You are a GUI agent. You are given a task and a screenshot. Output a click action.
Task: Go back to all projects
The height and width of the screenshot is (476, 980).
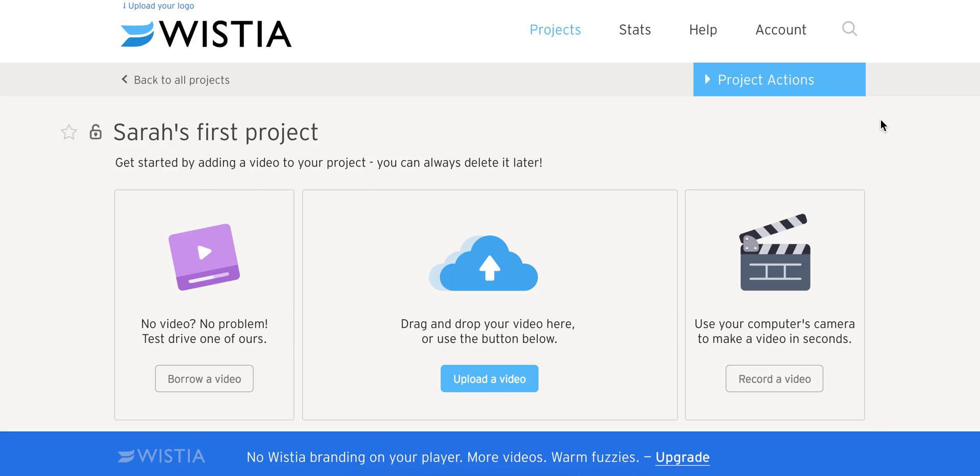[x=175, y=80]
